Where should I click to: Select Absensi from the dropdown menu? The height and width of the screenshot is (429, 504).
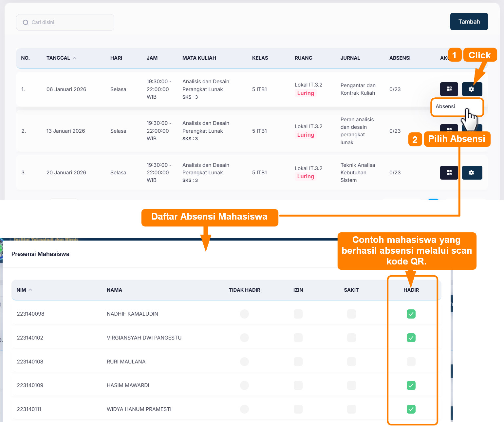point(445,107)
